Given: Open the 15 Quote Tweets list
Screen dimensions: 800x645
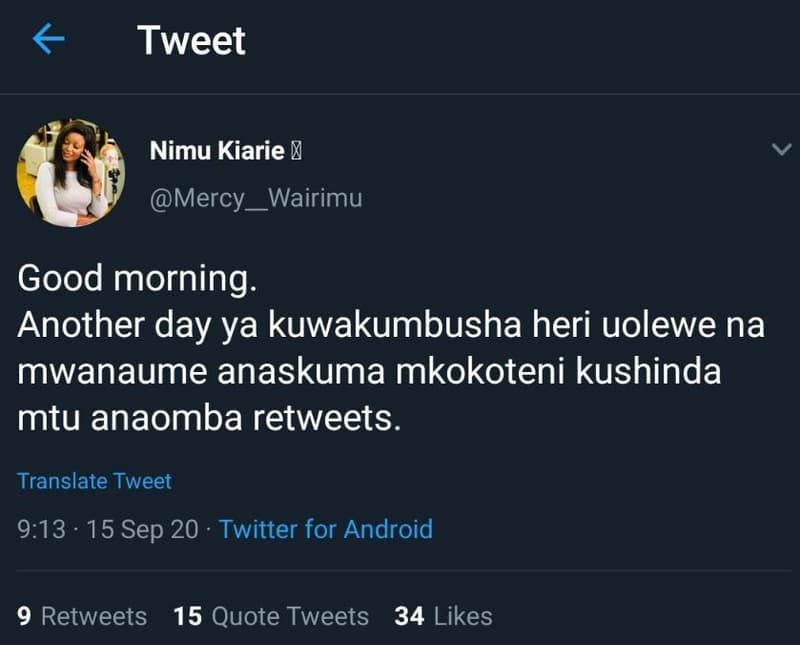Looking at the screenshot, I should coord(270,617).
